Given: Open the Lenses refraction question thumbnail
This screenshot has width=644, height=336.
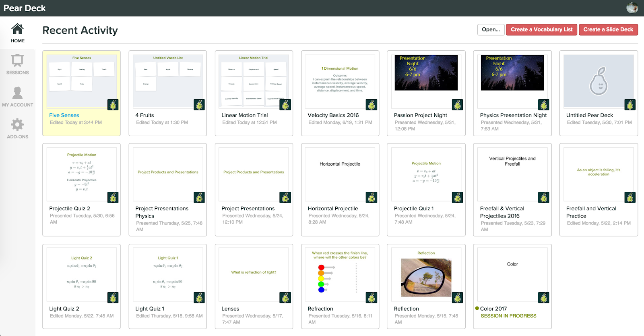Looking at the screenshot, I should [x=254, y=275].
